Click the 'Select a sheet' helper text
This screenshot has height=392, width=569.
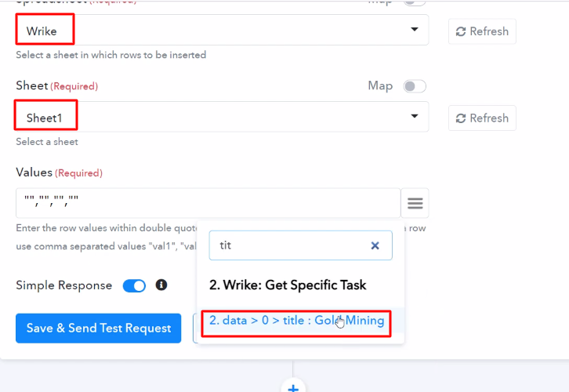(47, 142)
